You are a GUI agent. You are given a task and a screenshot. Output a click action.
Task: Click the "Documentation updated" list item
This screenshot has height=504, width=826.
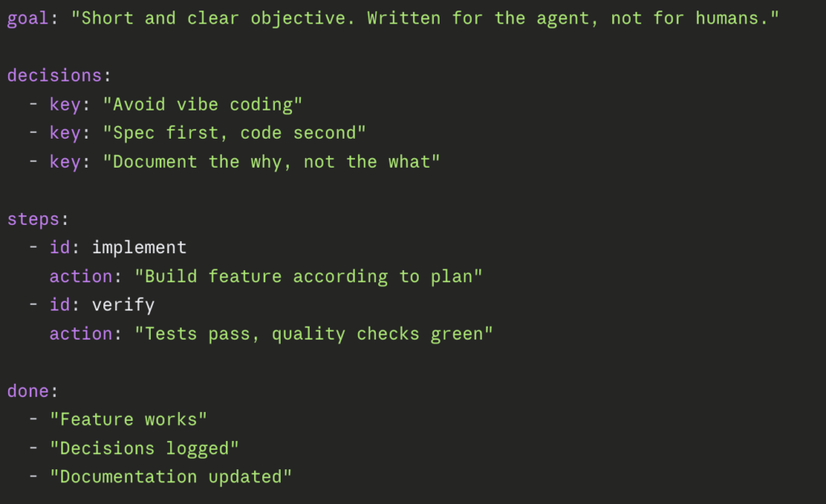pos(170,477)
